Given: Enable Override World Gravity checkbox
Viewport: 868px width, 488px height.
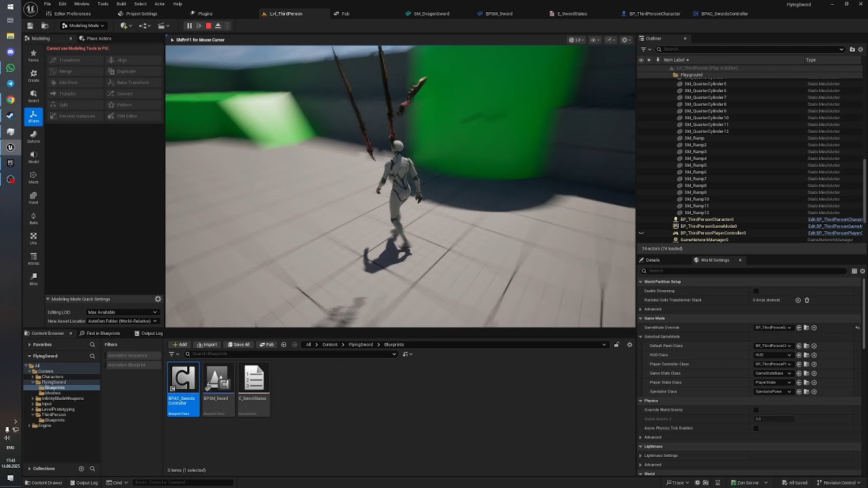Looking at the screenshot, I should [x=756, y=409].
